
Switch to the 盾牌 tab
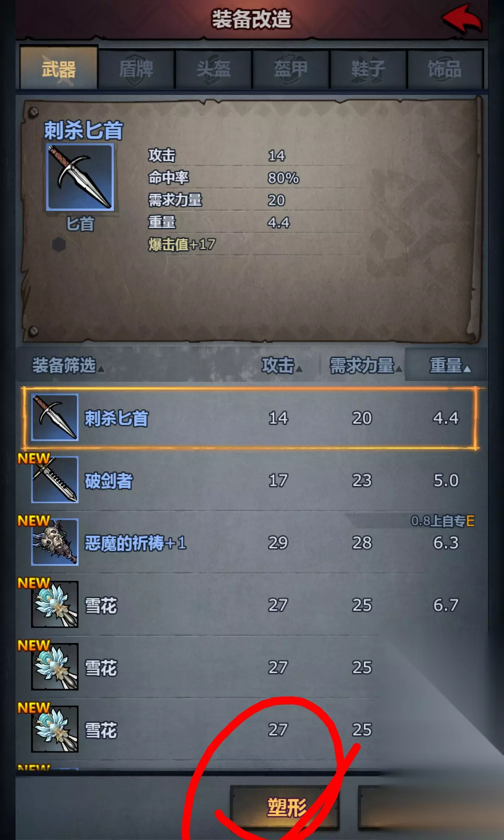point(136,69)
